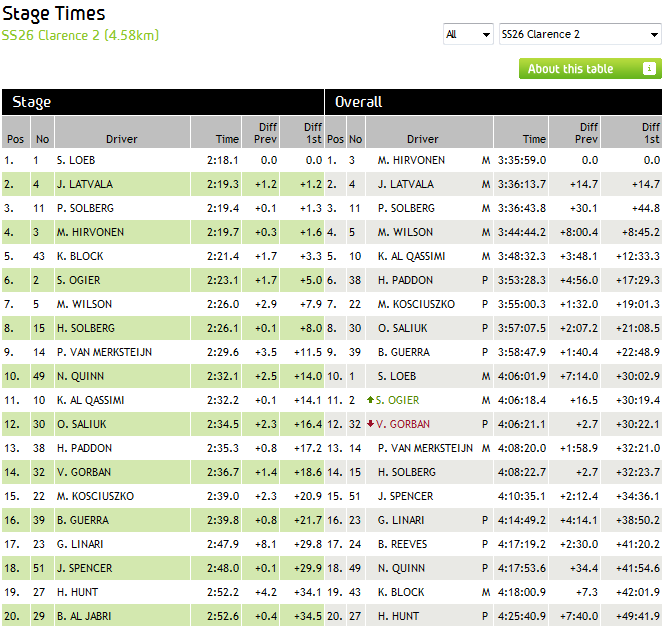Click the stage time 2:18.1
Screen dimensions: 663x626
pos(223,160)
